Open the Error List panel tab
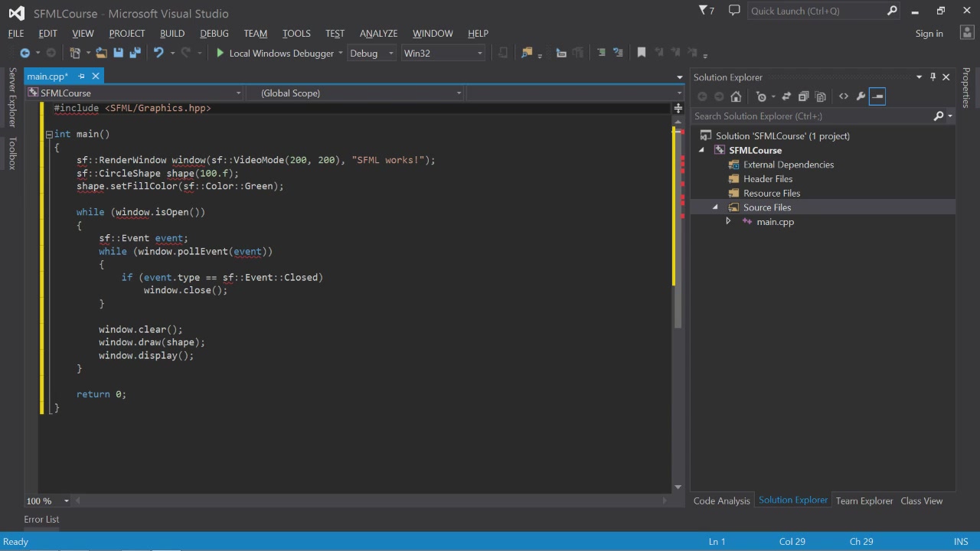Viewport: 980px width, 551px height. [x=41, y=519]
